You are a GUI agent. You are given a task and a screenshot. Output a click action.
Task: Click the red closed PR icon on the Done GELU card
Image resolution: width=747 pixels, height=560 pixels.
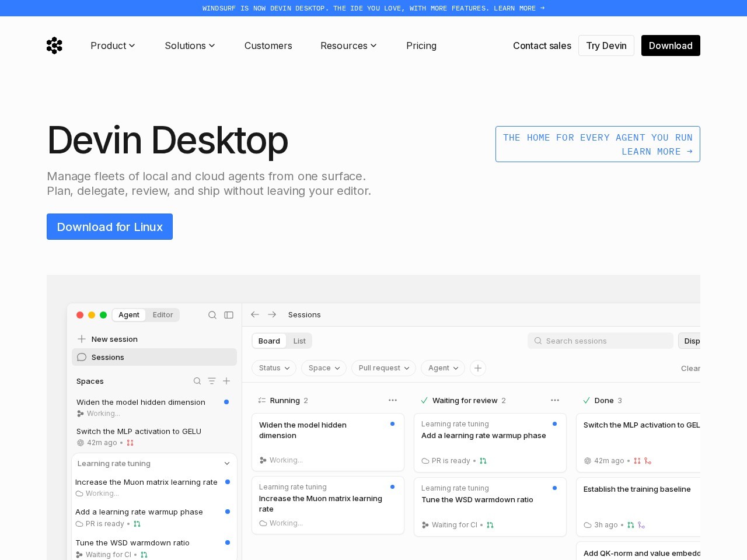point(637,461)
